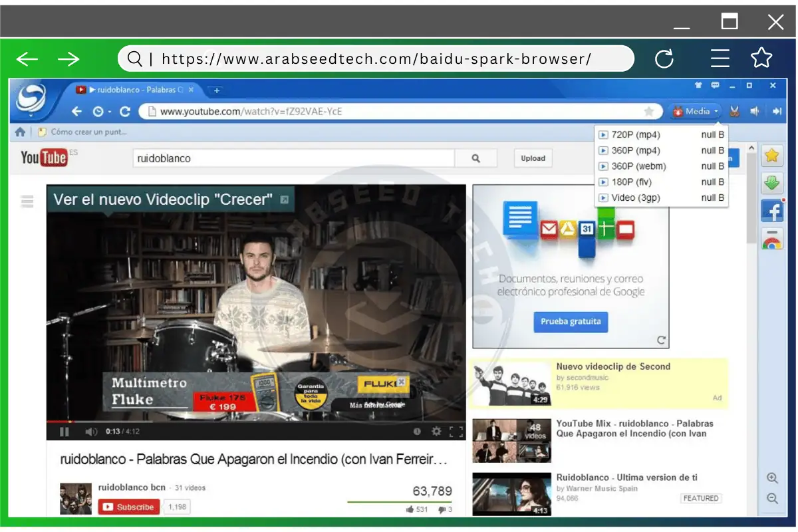Open favorites via the yellow star sidebar icon
Viewport: 798px width, 532px height.
[772, 156]
